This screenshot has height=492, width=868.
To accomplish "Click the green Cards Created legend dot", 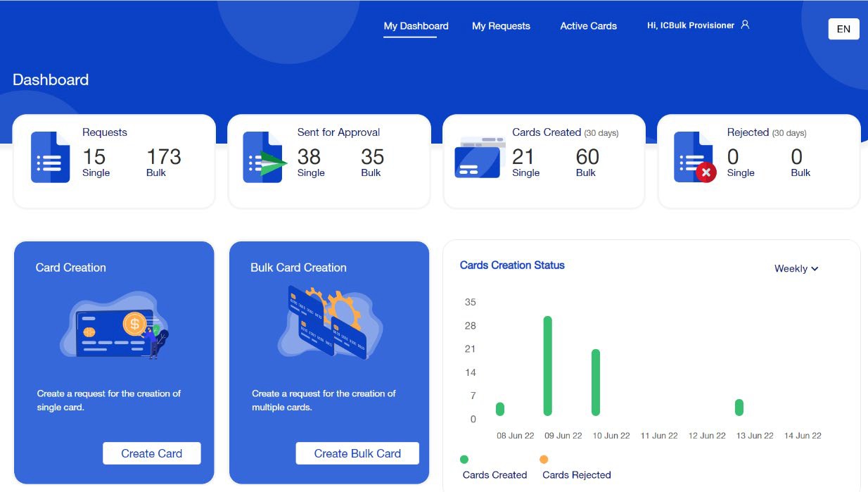I will pyautogui.click(x=464, y=458).
